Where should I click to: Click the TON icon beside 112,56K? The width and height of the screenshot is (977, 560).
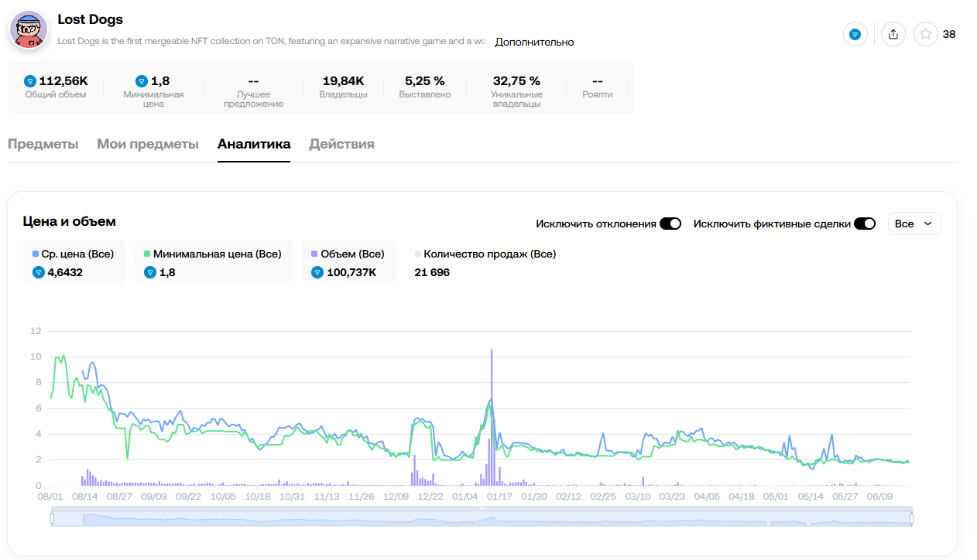pyautogui.click(x=30, y=80)
